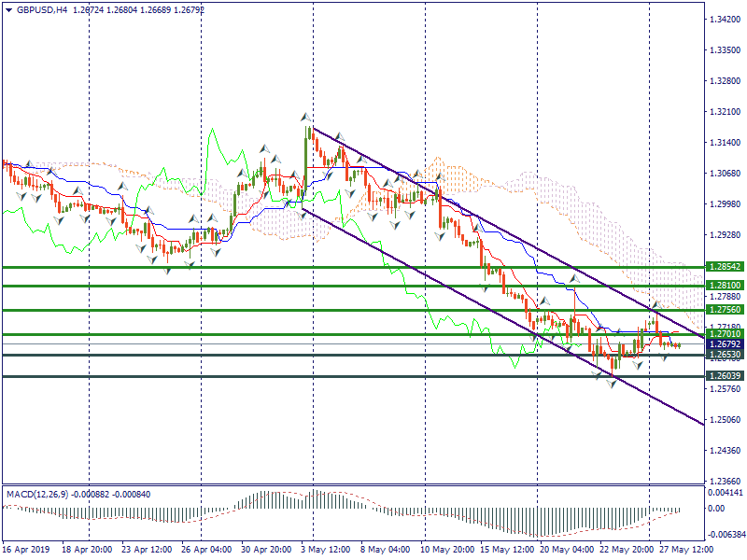
Task: Select the current price 1.26792 label
Action: click(724, 344)
